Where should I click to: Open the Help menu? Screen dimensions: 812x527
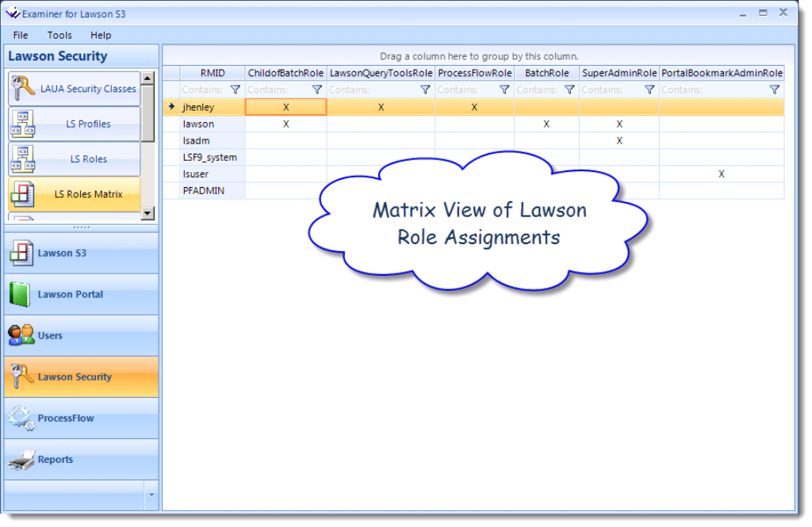[x=101, y=35]
